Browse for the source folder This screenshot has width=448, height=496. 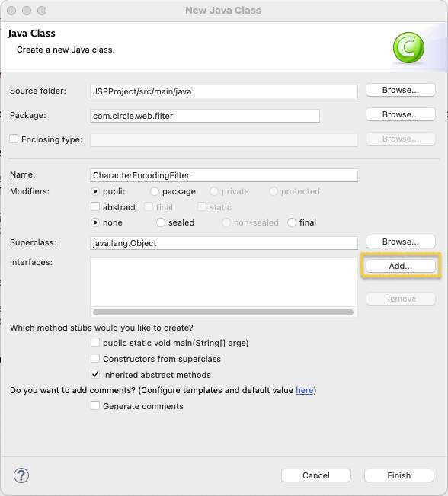(401, 90)
